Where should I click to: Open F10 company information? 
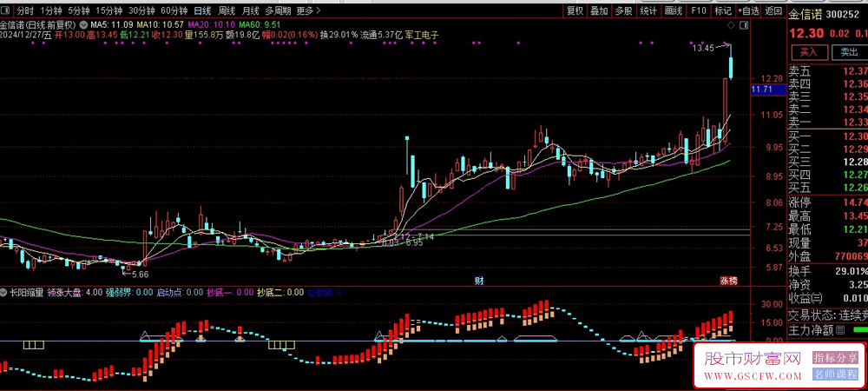pyautogui.click(x=698, y=10)
